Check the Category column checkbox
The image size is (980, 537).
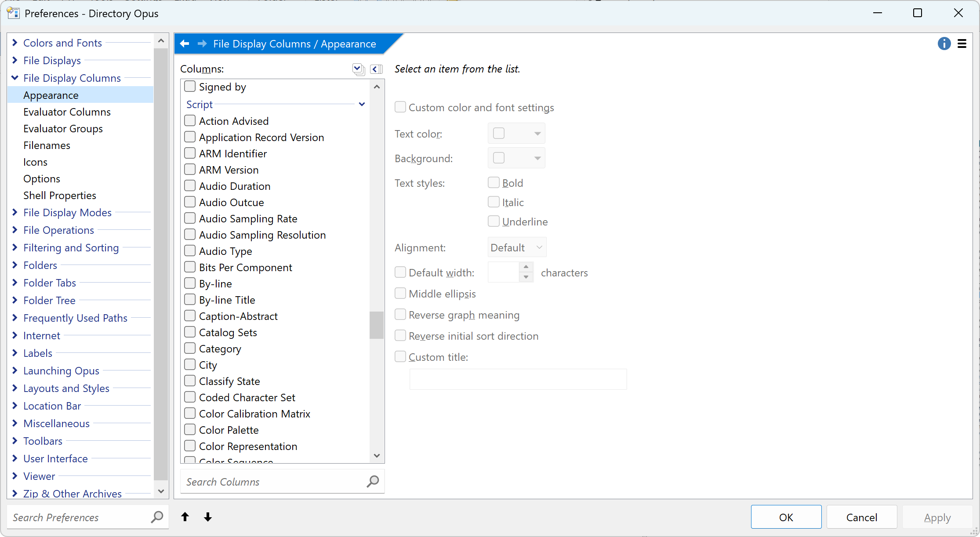pos(190,348)
